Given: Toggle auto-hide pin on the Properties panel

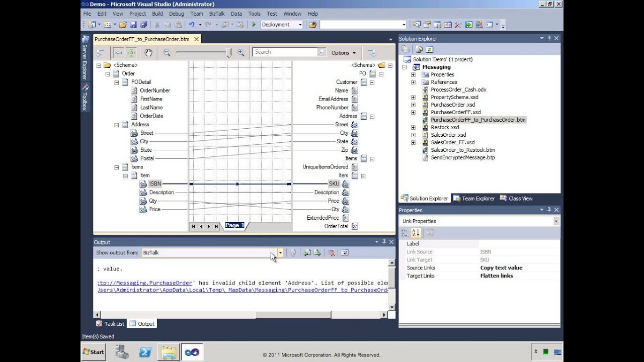Looking at the screenshot, I should pyautogui.click(x=549, y=210).
